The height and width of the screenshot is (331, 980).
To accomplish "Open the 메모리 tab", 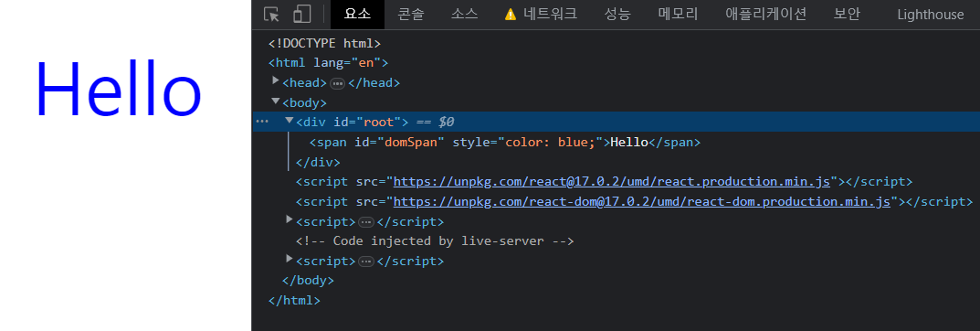I will tap(678, 15).
